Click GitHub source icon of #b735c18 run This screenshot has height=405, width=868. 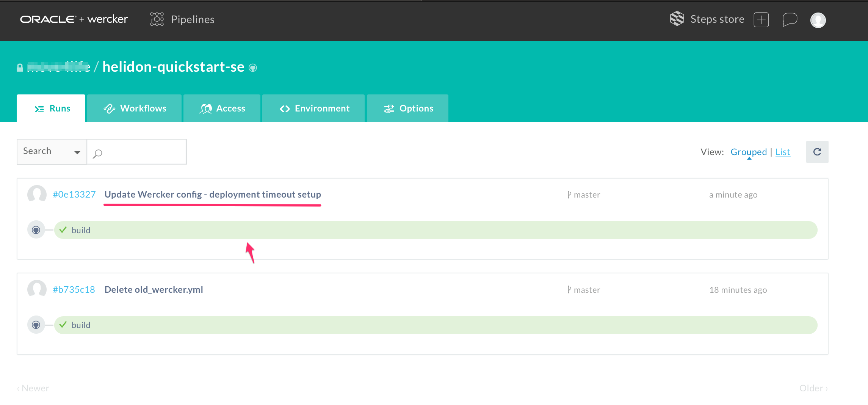click(36, 325)
